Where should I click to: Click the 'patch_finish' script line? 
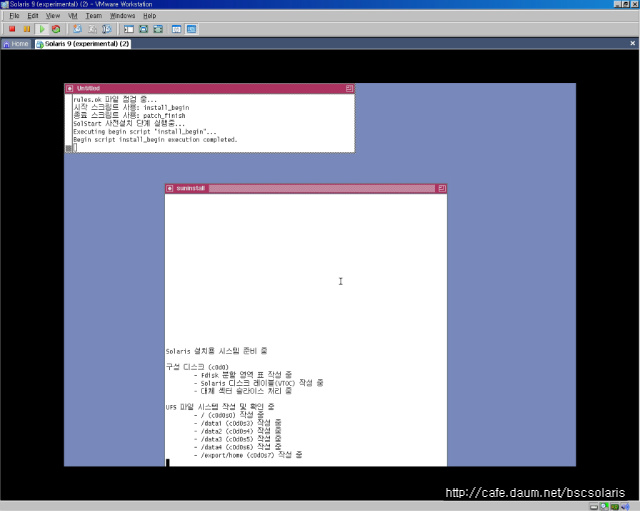click(129, 116)
